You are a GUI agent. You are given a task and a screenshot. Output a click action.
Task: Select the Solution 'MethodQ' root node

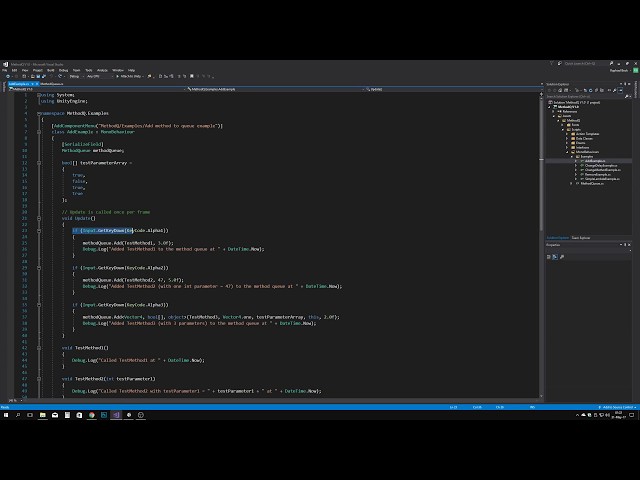click(x=576, y=102)
